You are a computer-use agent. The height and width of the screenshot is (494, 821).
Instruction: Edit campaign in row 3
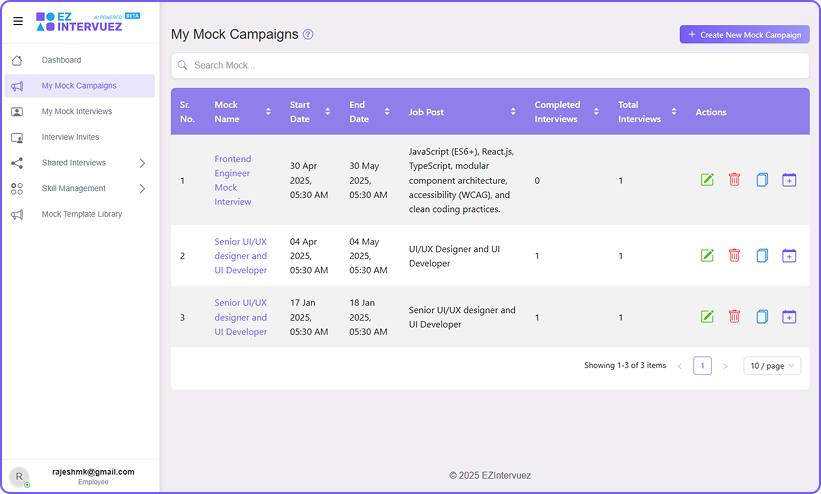click(x=707, y=317)
